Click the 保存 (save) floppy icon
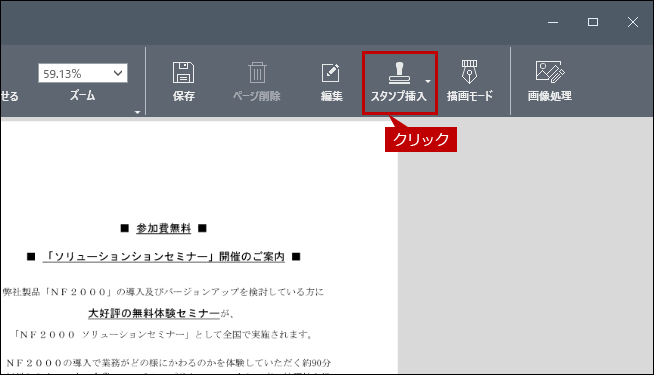654x375 pixels. (184, 73)
